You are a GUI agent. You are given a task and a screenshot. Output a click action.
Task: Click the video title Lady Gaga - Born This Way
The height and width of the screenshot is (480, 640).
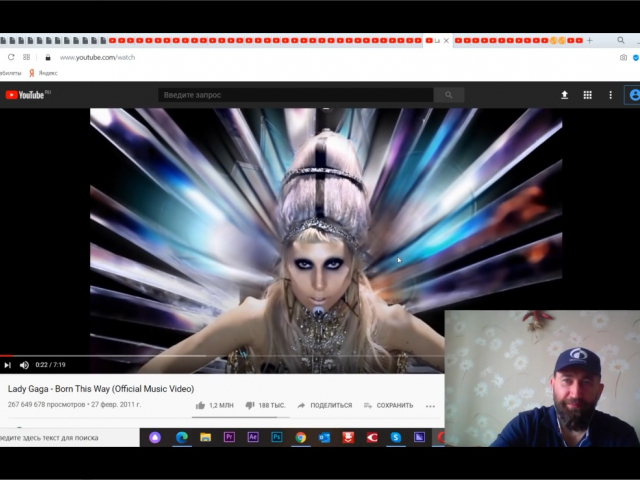pyautogui.click(x=101, y=389)
